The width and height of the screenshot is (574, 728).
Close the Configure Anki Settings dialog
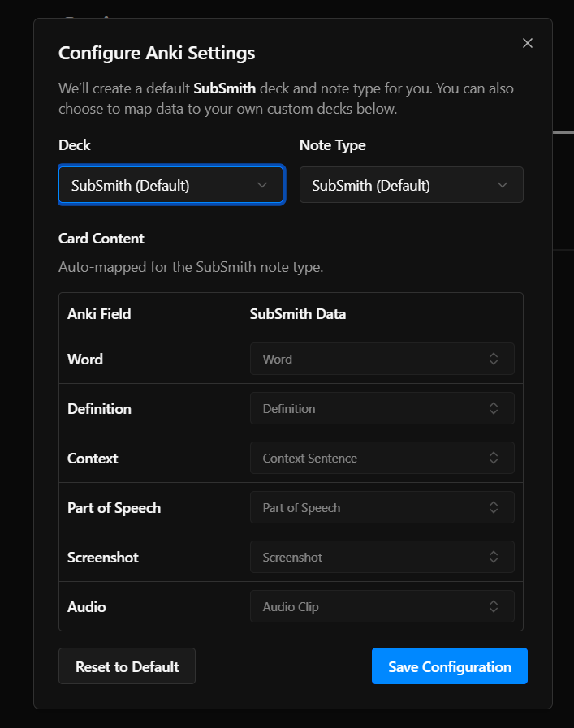click(527, 43)
